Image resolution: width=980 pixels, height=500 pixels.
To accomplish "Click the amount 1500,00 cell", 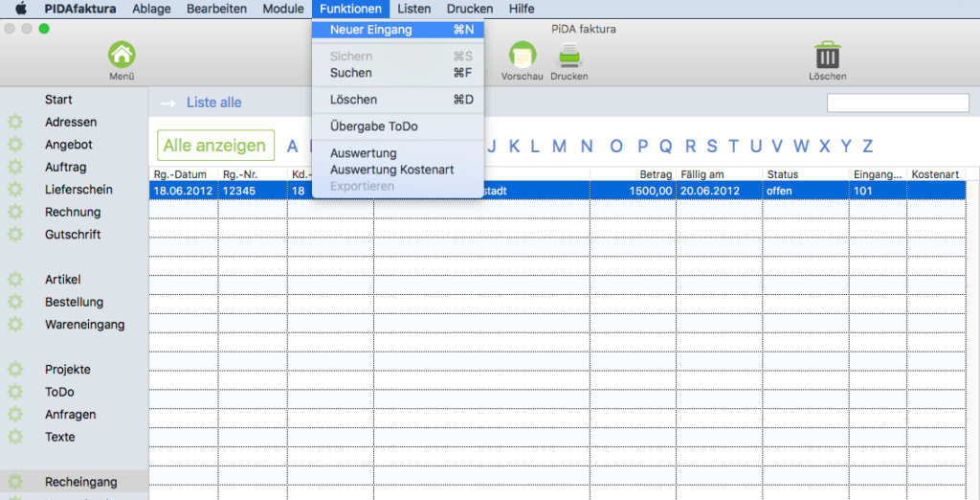I will [633, 191].
